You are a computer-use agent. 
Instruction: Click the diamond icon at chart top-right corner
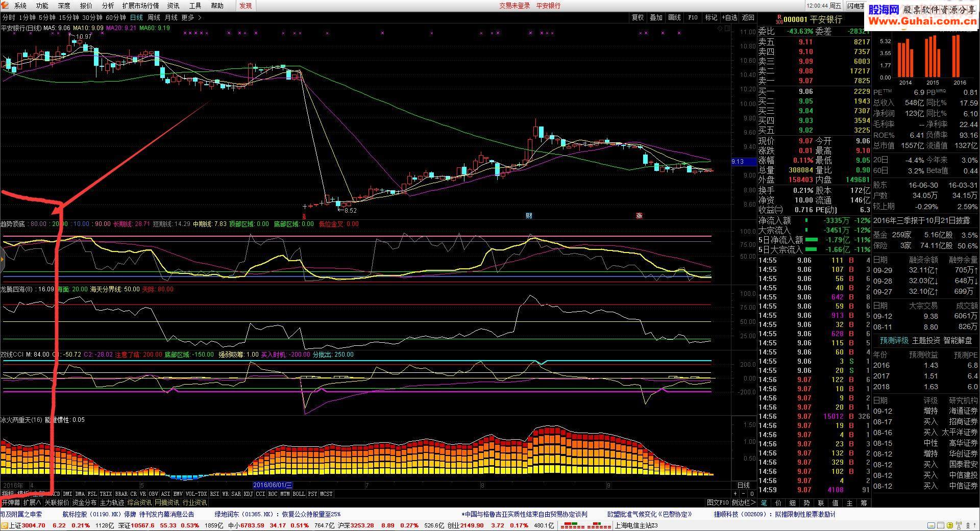click(721, 29)
